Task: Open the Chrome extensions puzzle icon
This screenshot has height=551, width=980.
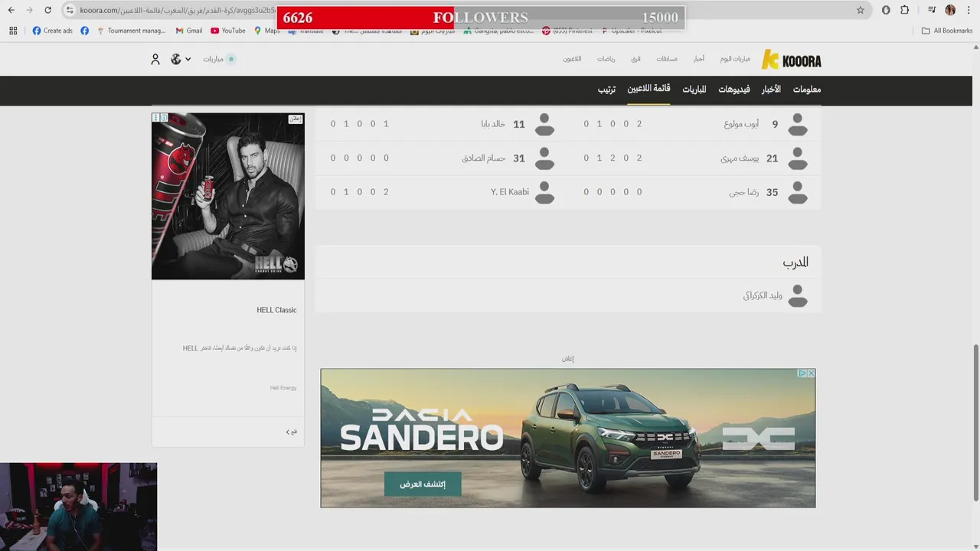Action: pos(904,10)
